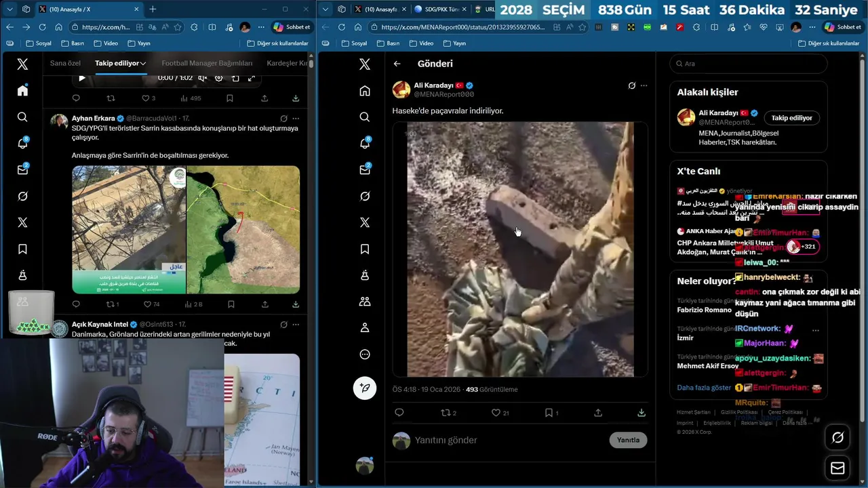Favorite this page in left browser address bar
Image resolution: width=868 pixels, height=488 pixels.
tap(178, 27)
